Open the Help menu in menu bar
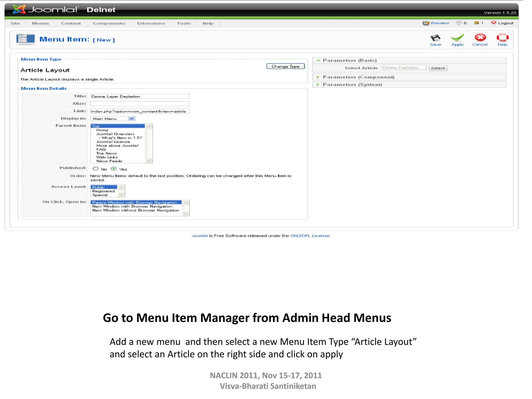532x399 pixels. coord(208,23)
